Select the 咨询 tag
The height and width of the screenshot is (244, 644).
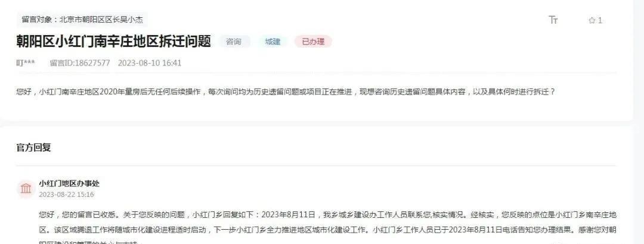(234, 42)
